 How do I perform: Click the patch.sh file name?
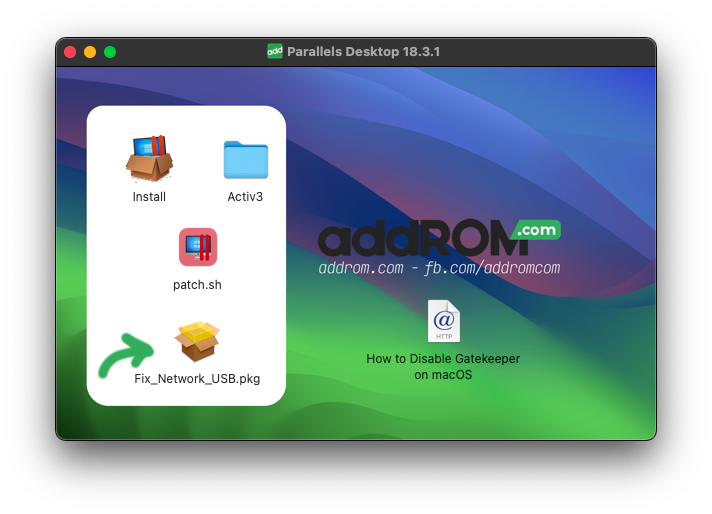pos(197,285)
